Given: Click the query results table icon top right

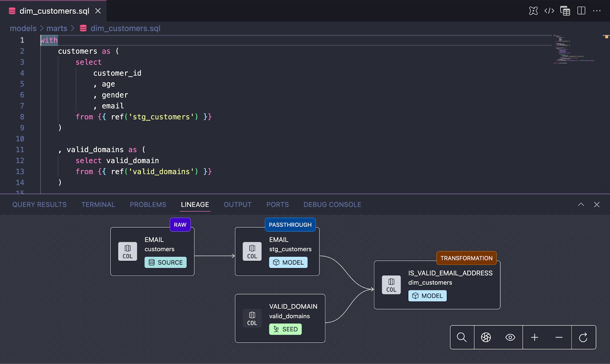Looking at the screenshot, I should (x=565, y=11).
